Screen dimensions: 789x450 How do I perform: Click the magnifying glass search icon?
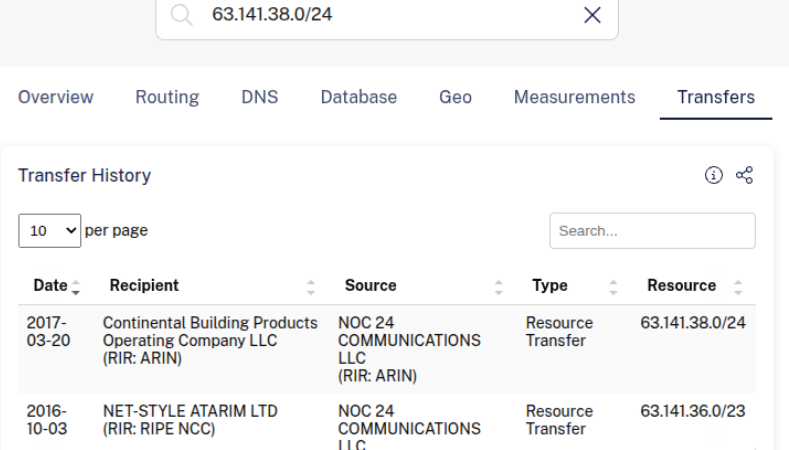[x=181, y=15]
